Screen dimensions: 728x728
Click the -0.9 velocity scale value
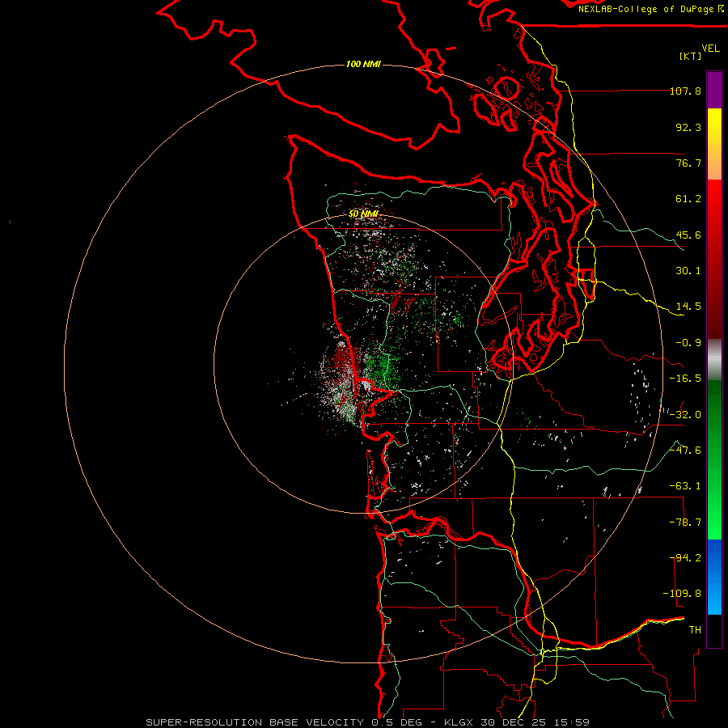[688, 343]
